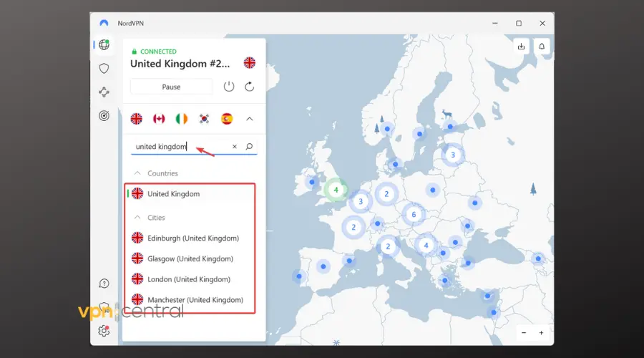The image size is (644, 358).
Task: Select the Canada recent flag
Action: click(x=159, y=119)
